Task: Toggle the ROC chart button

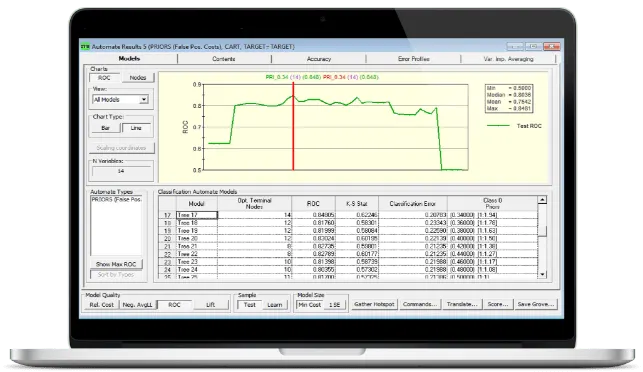Action: (x=104, y=78)
